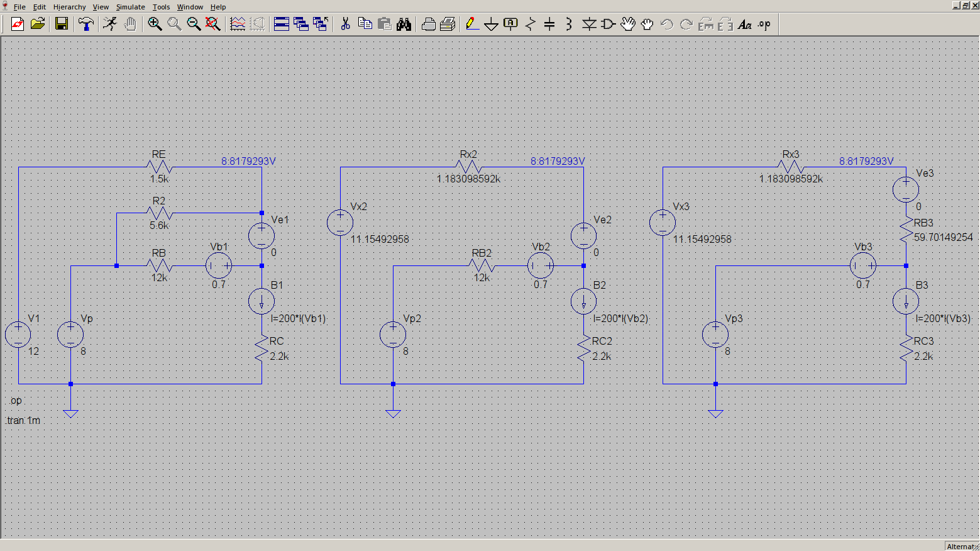Expand the Tools menu

pyautogui.click(x=161, y=7)
